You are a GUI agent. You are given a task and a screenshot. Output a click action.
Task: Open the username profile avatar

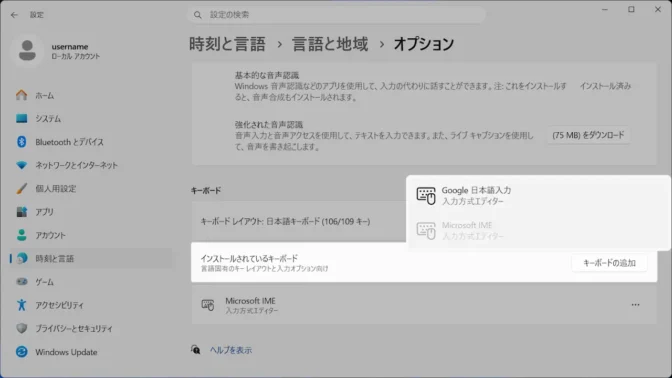(27, 51)
